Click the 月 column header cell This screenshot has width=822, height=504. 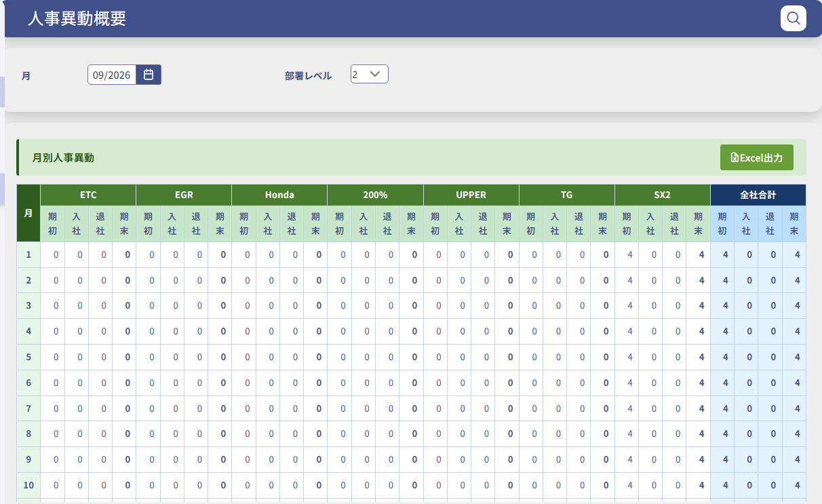tap(28, 213)
